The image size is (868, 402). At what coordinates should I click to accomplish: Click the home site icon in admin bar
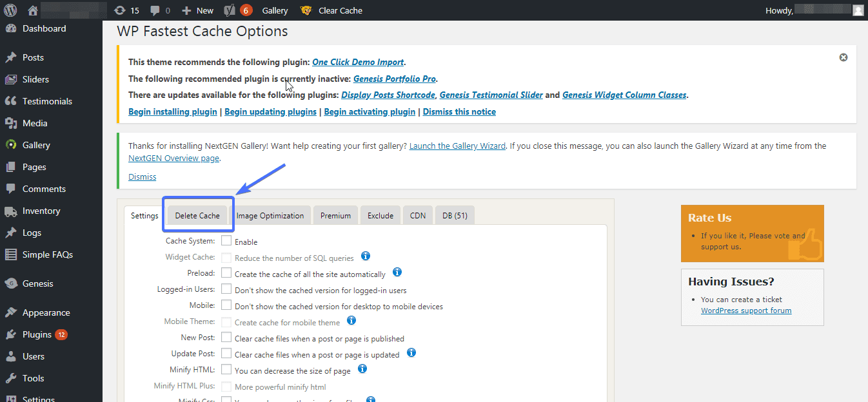(x=33, y=10)
